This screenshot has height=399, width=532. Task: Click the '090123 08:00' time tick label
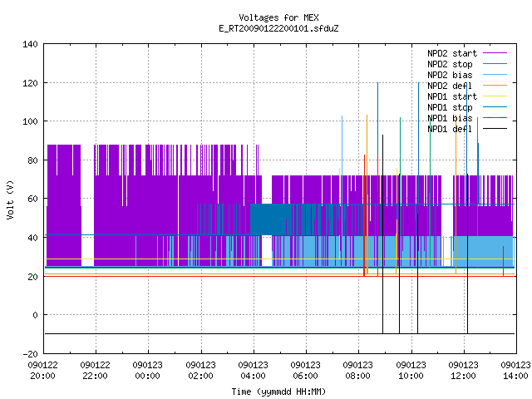pos(358,371)
